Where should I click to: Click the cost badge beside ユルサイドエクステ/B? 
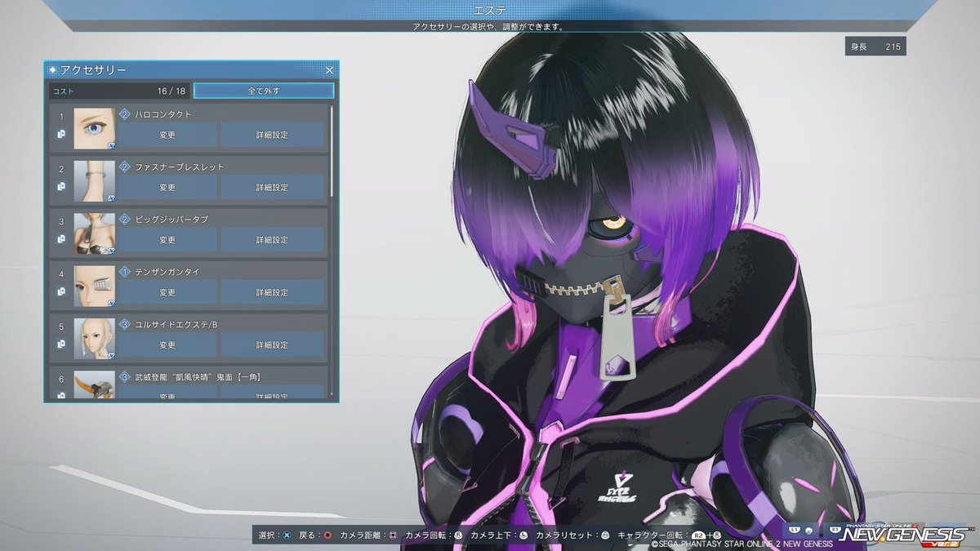125,325
